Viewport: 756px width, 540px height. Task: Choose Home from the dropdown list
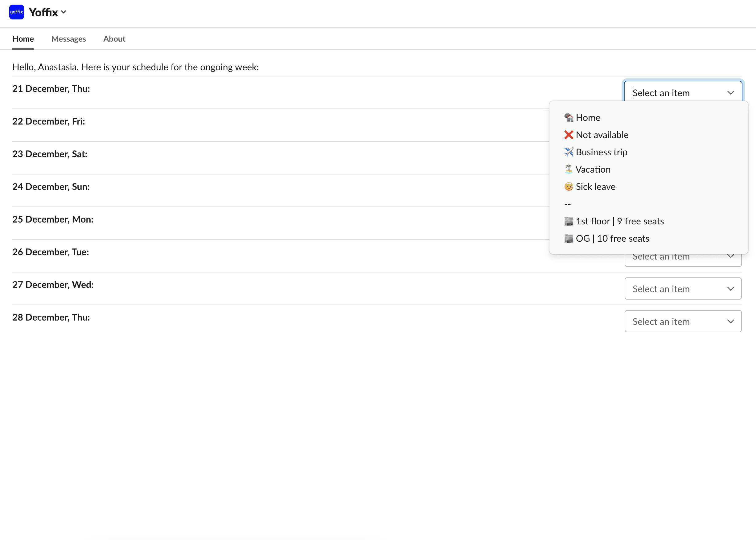(649, 117)
